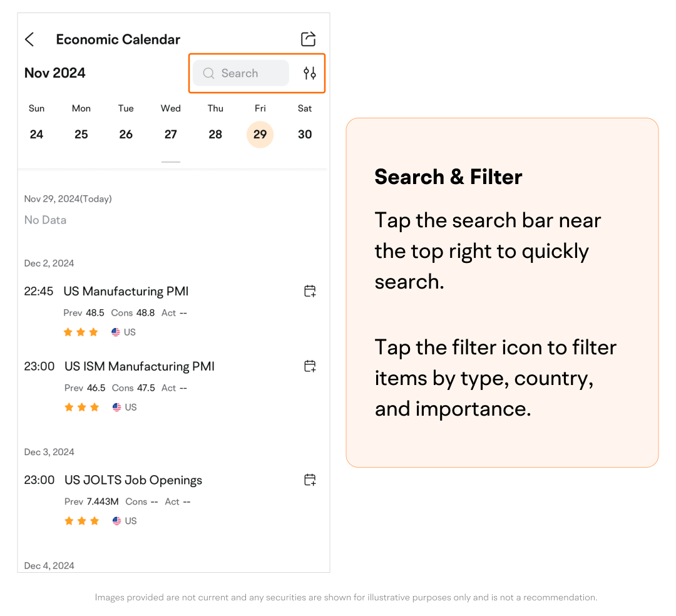The image size is (676, 616).
Task: Choose Tuesday 26 date
Action: (x=126, y=134)
